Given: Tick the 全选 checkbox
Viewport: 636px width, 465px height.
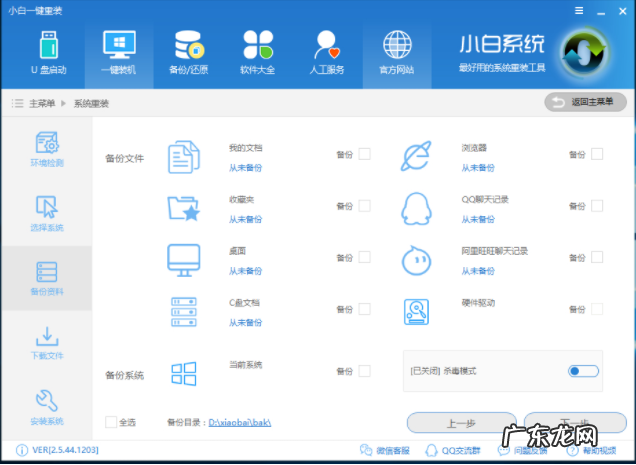Looking at the screenshot, I should 111,422.
